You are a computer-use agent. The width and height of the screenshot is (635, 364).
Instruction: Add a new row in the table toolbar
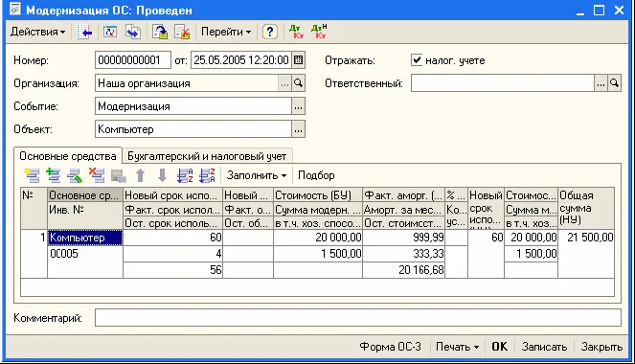coord(32,175)
